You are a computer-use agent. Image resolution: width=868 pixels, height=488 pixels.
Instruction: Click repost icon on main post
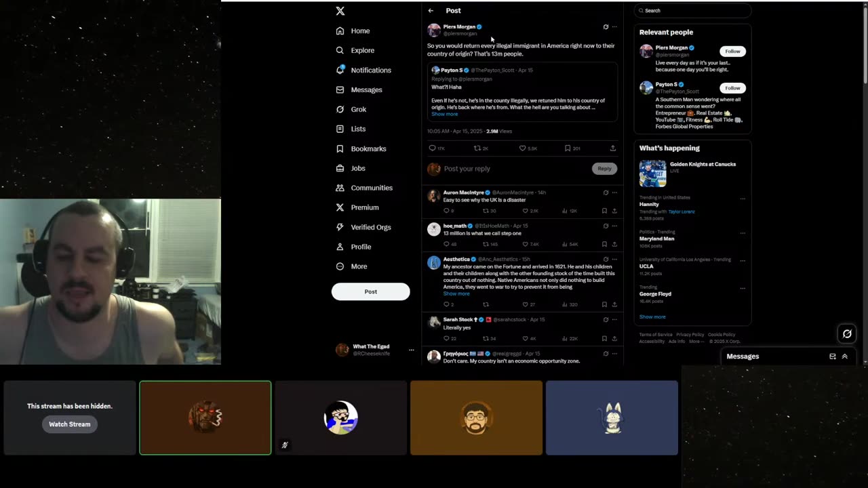click(477, 148)
